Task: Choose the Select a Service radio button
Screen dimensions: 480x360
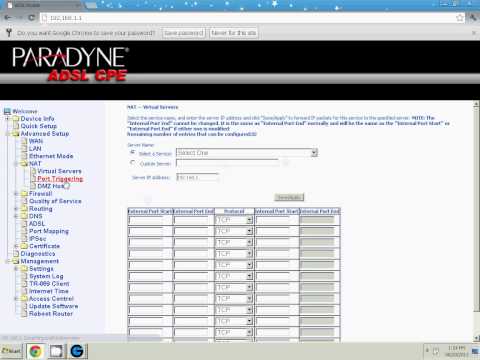Action: [x=133, y=152]
